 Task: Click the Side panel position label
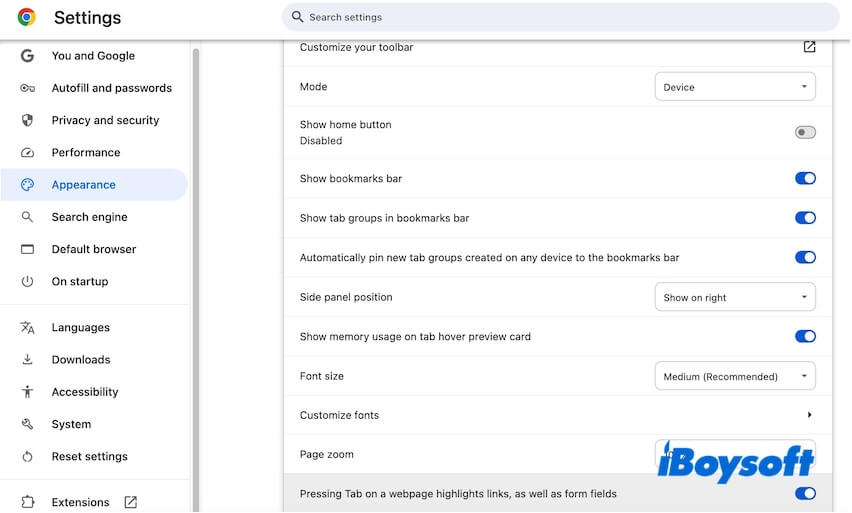click(346, 297)
